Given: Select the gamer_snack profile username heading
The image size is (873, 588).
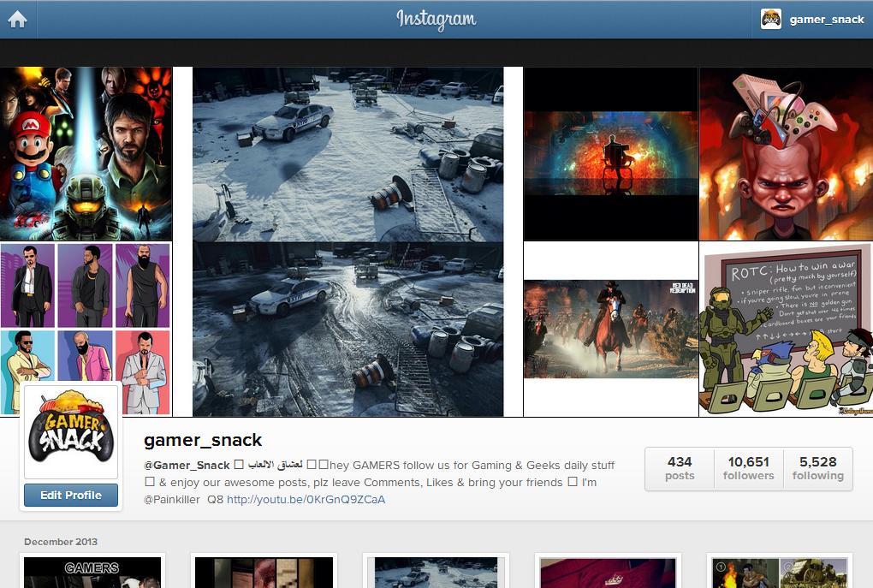Looking at the screenshot, I should [x=203, y=441].
